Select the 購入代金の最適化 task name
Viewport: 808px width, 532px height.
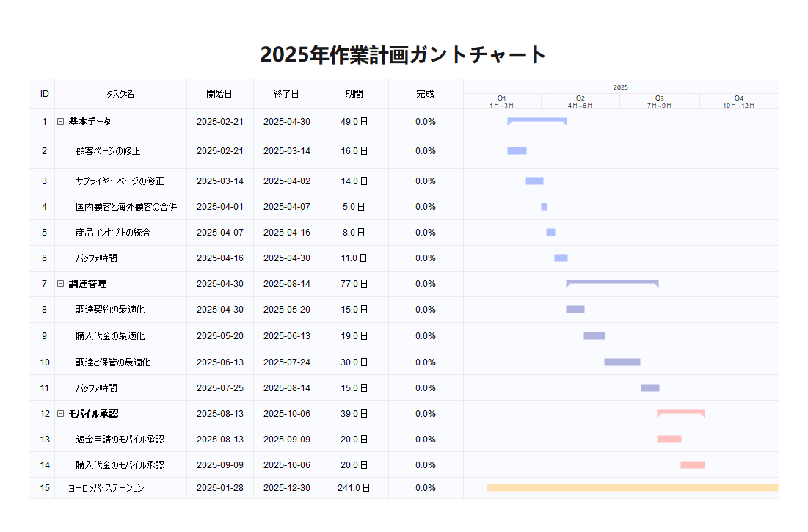110,336
